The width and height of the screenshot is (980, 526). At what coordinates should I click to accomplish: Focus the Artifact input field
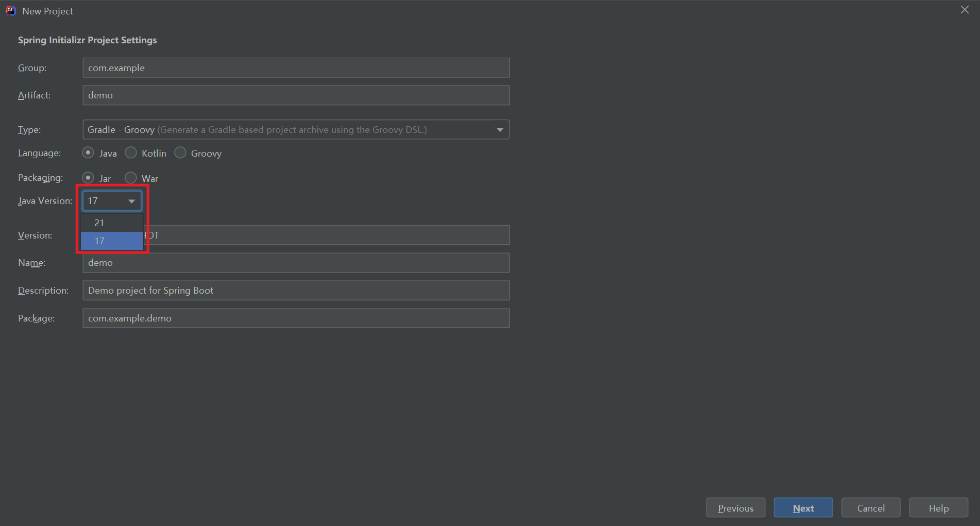[296, 95]
